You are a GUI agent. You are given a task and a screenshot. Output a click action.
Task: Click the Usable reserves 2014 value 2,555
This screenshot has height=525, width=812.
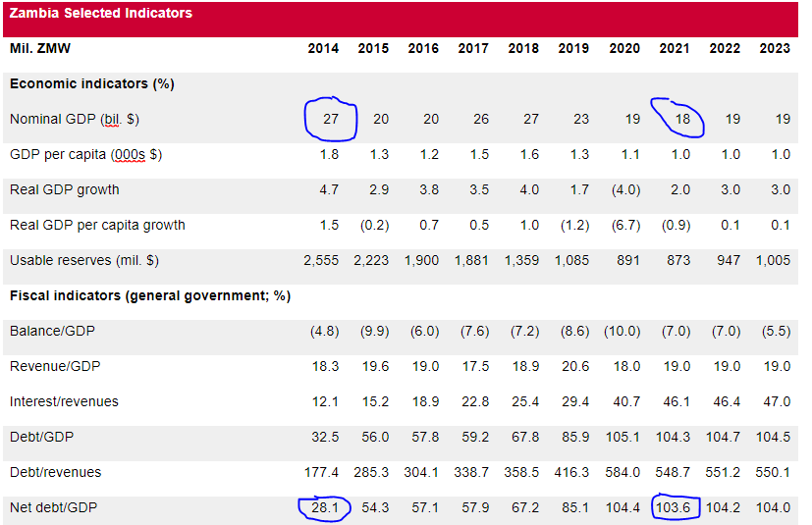click(x=321, y=260)
